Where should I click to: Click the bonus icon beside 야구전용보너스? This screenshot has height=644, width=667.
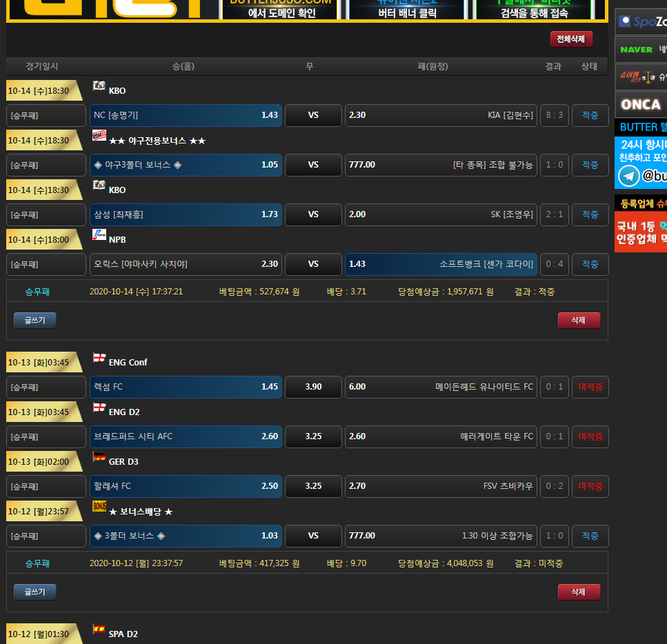click(99, 136)
